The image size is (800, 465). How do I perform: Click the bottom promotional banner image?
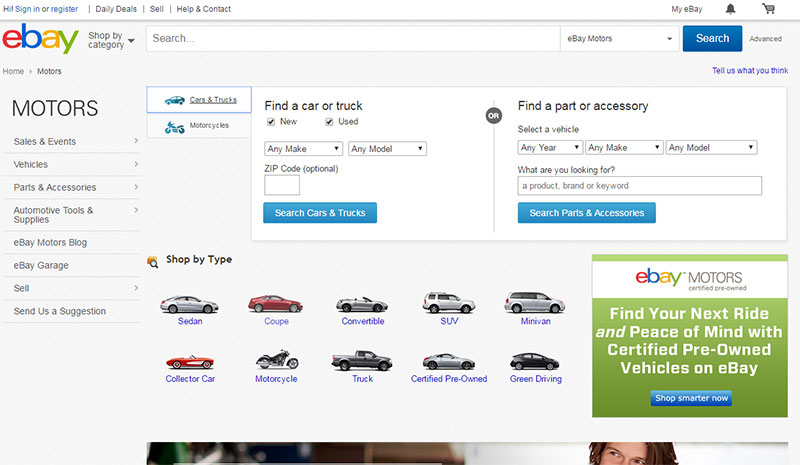click(x=467, y=453)
